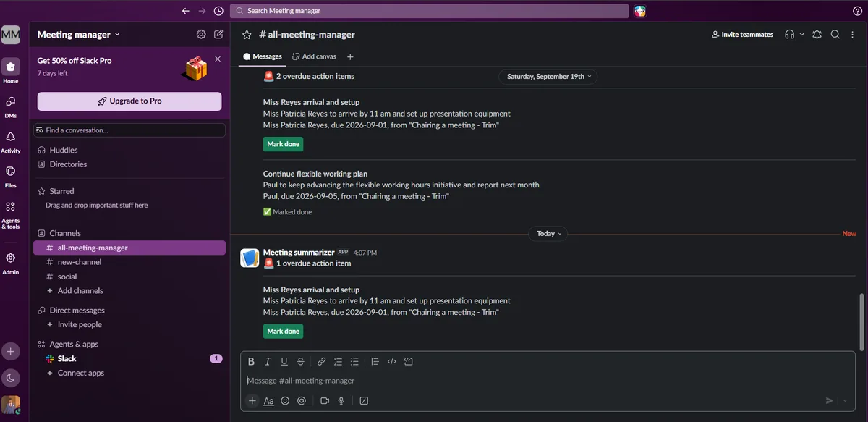Toggle italic formatting

coord(268,362)
